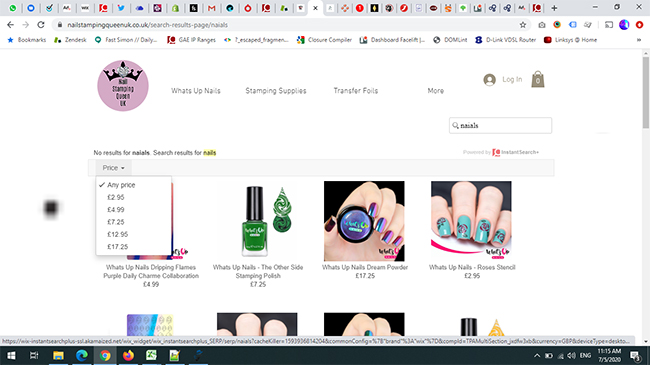Open the Stamping Supplies menu
This screenshot has height=365, width=650.
point(276,91)
